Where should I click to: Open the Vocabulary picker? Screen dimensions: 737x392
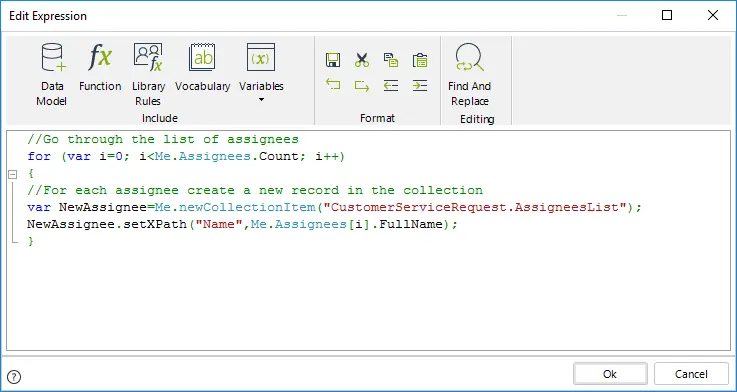point(203,67)
